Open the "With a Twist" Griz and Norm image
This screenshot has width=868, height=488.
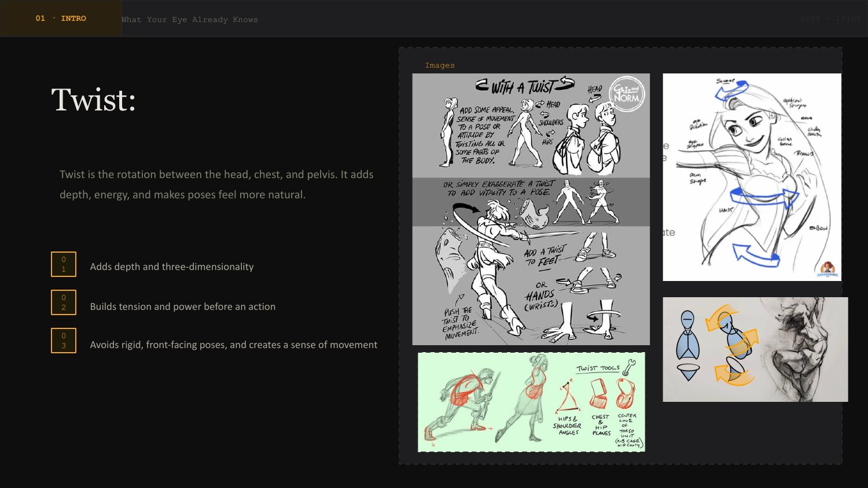(531, 209)
